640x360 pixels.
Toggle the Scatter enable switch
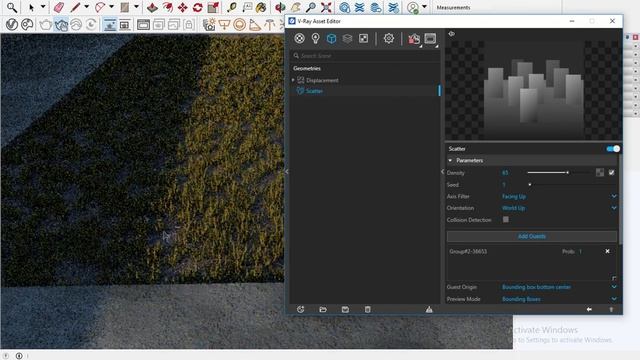pos(613,149)
